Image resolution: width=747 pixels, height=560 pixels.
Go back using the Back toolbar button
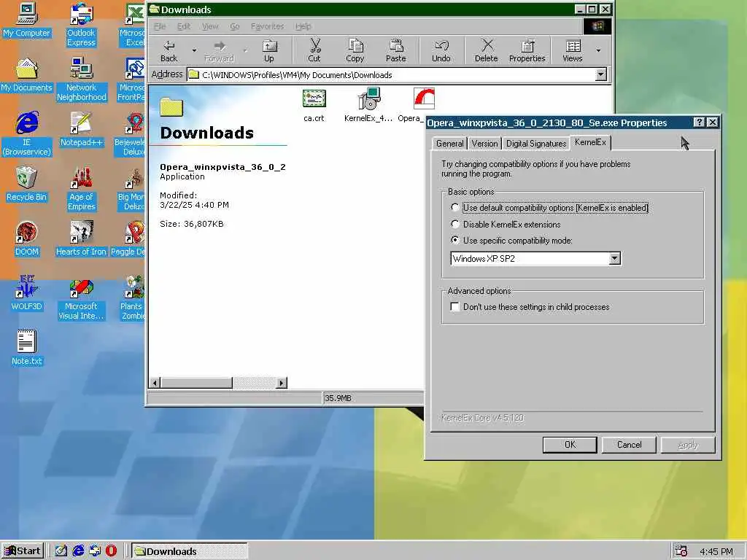click(169, 50)
